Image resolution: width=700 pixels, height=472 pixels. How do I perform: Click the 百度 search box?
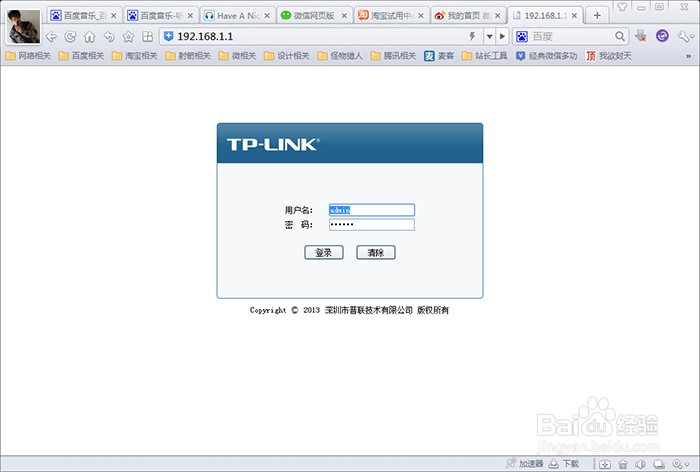(571, 37)
